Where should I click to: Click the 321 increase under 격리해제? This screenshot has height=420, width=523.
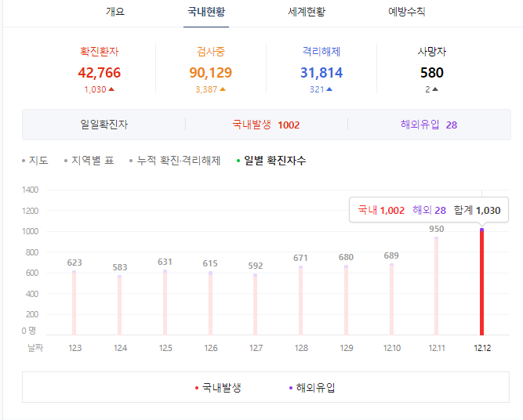click(321, 89)
